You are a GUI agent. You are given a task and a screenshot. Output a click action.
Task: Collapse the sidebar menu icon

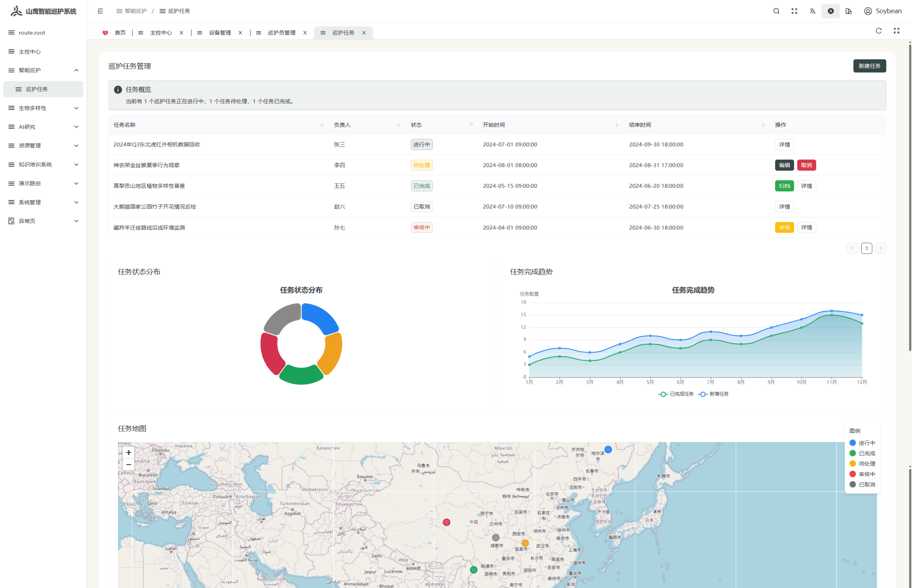click(x=100, y=11)
